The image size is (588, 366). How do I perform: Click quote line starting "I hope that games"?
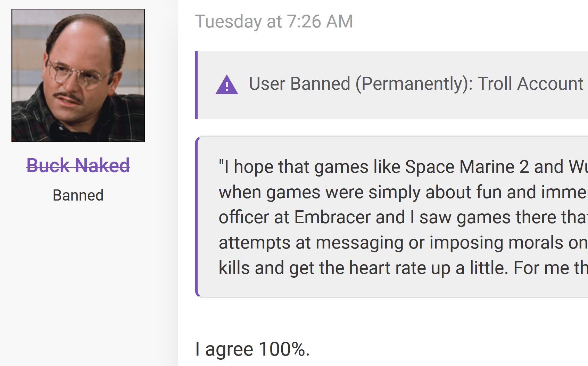403,166
